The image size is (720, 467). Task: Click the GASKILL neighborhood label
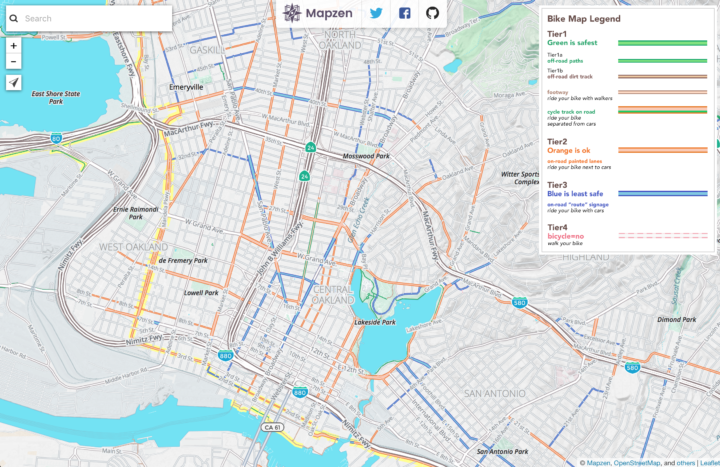point(208,50)
